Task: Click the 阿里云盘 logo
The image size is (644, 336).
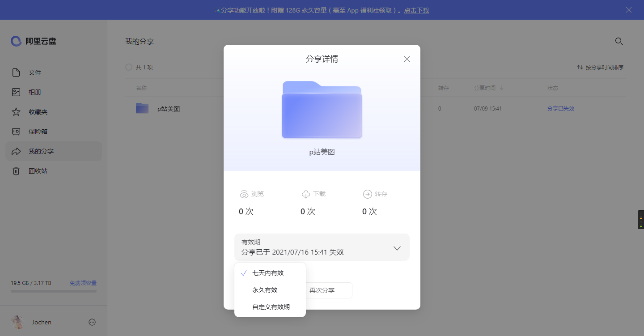Action: (x=34, y=41)
